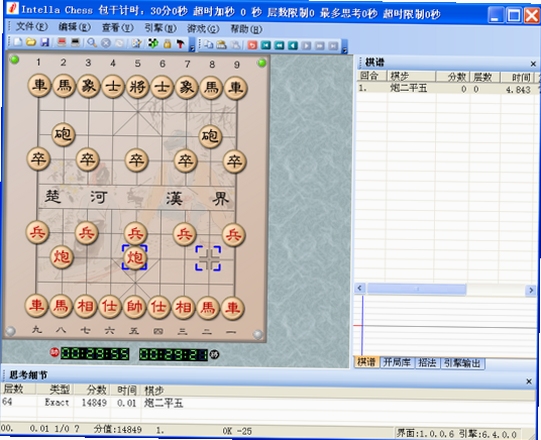541x440 pixels.
Task: Click the 回合 column header in 棋谱
Action: click(372, 76)
